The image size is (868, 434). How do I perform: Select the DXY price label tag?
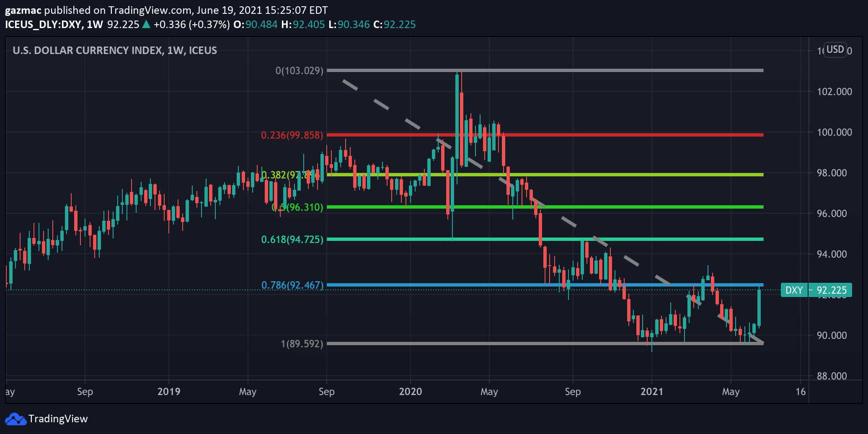click(794, 290)
